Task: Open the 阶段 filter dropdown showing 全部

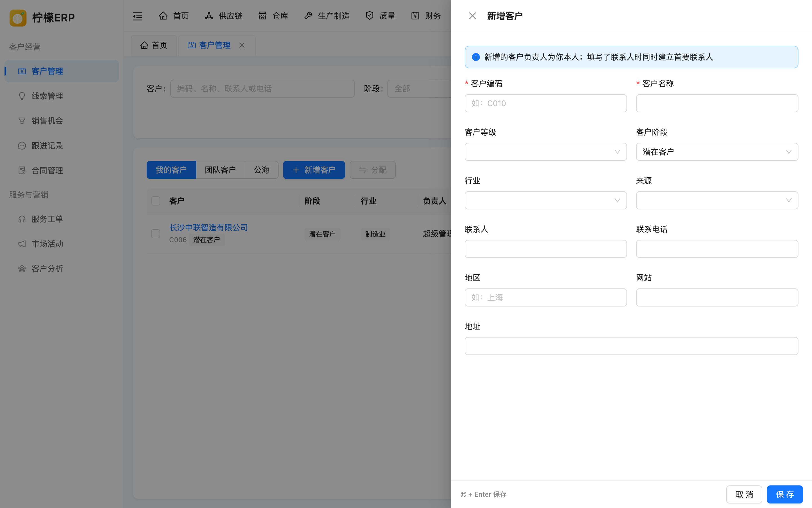Action: pyautogui.click(x=420, y=89)
